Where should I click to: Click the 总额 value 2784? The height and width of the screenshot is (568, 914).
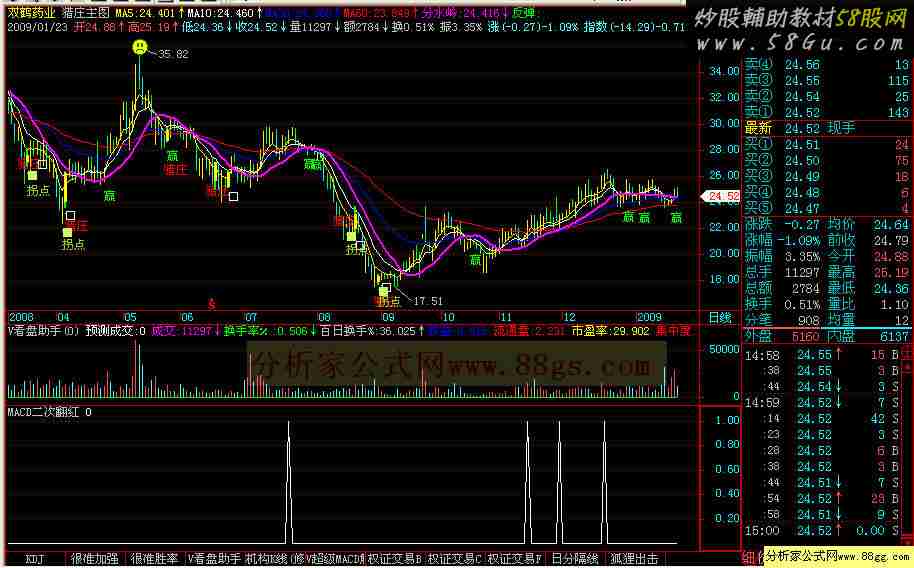(806, 288)
